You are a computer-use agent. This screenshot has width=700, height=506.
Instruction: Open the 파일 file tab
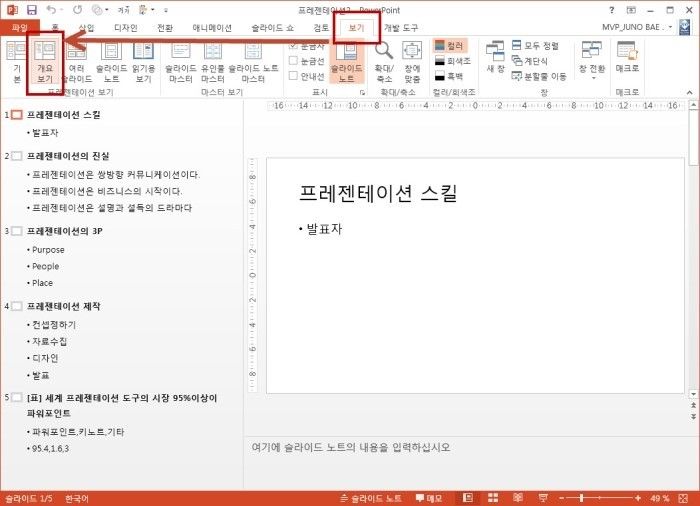19,28
